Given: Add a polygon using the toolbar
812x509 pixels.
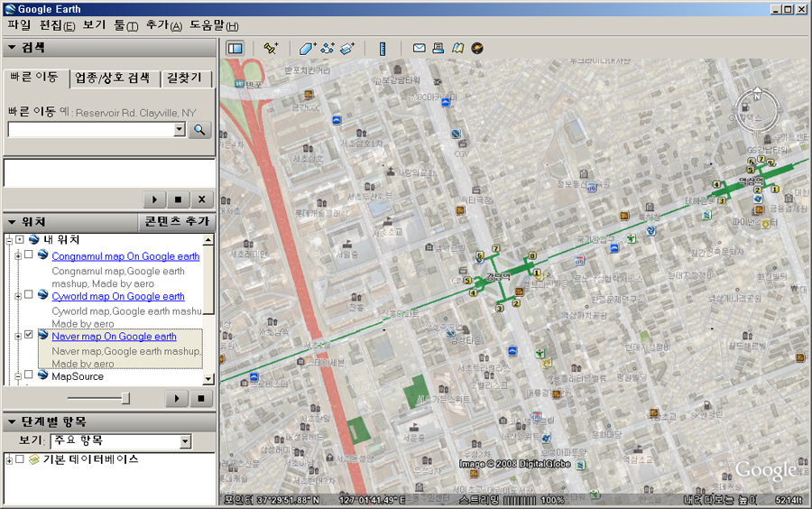Looking at the screenshot, I should click(x=307, y=48).
